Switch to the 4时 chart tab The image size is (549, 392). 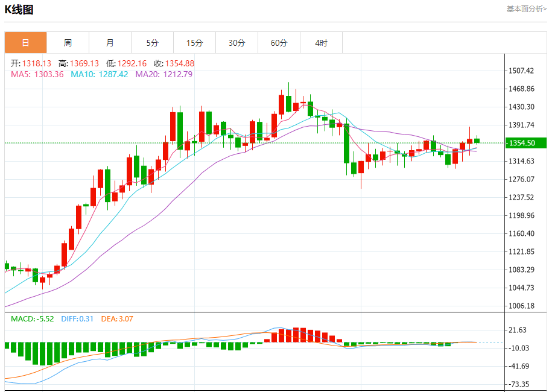[321, 43]
